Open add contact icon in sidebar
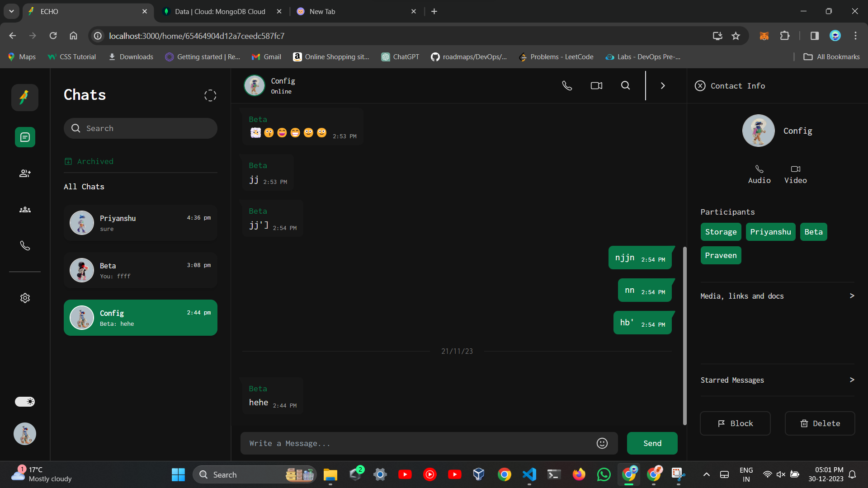 (25, 174)
